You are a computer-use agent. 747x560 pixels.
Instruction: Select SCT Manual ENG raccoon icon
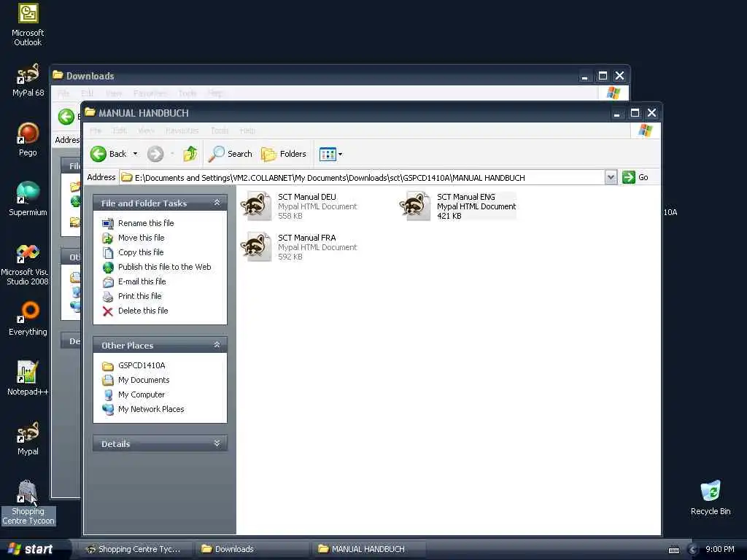pyautogui.click(x=415, y=206)
